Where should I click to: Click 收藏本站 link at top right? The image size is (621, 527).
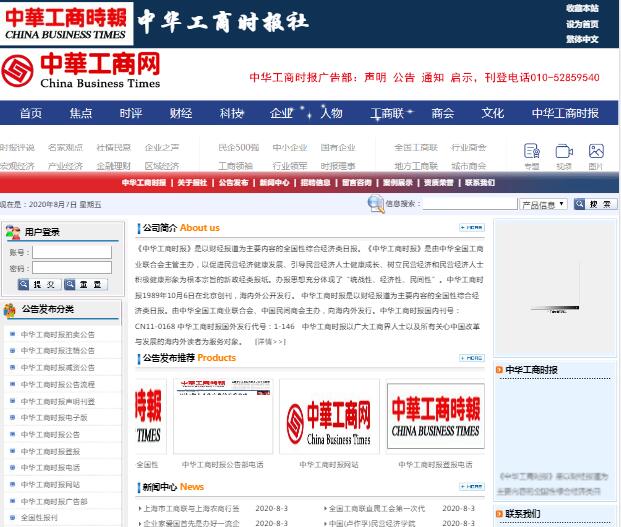(582, 8)
